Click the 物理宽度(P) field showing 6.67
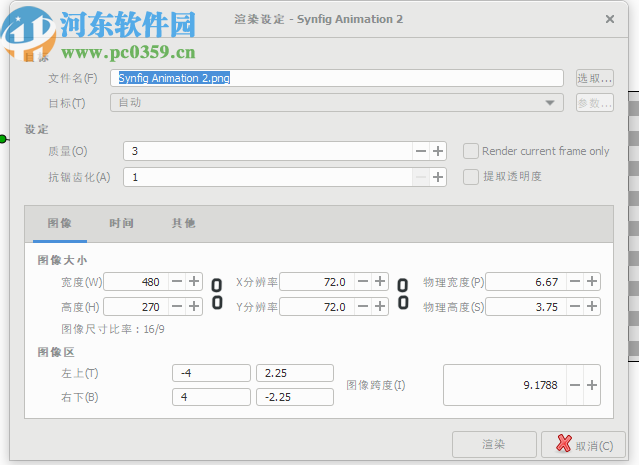This screenshot has height=465, width=639. (x=526, y=281)
